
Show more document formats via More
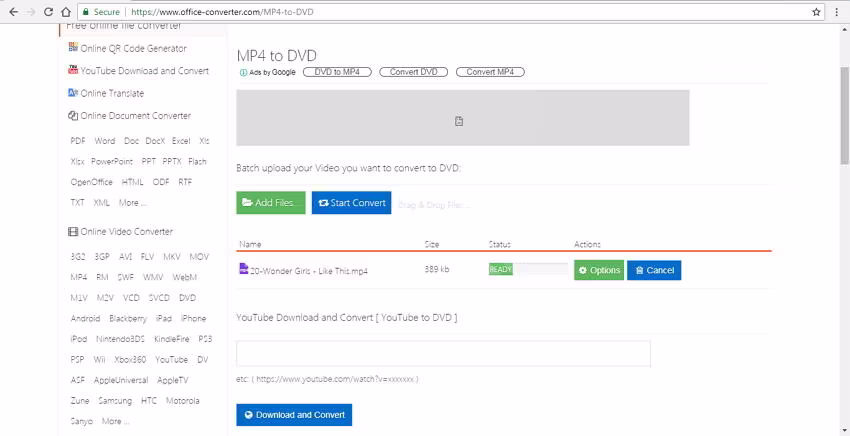(133, 203)
